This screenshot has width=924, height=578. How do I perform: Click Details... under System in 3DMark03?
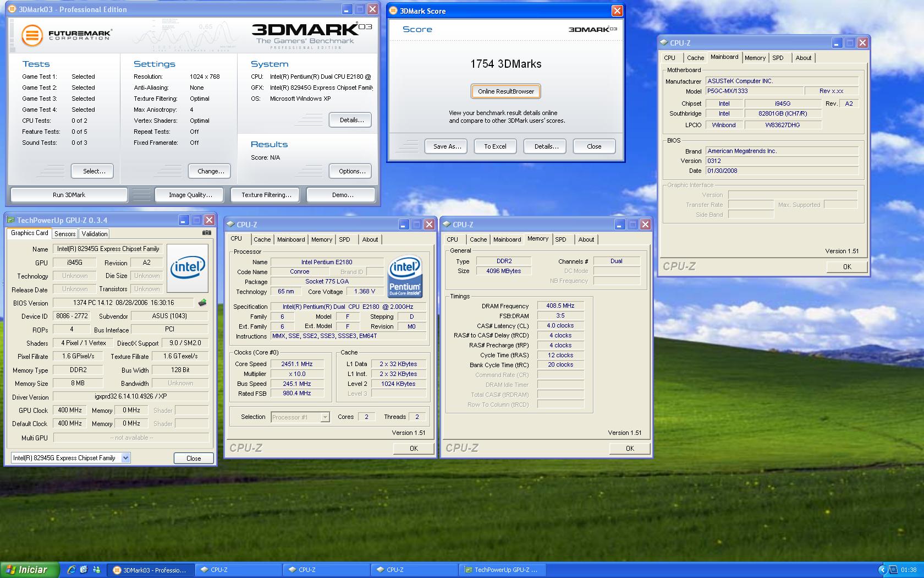click(351, 120)
